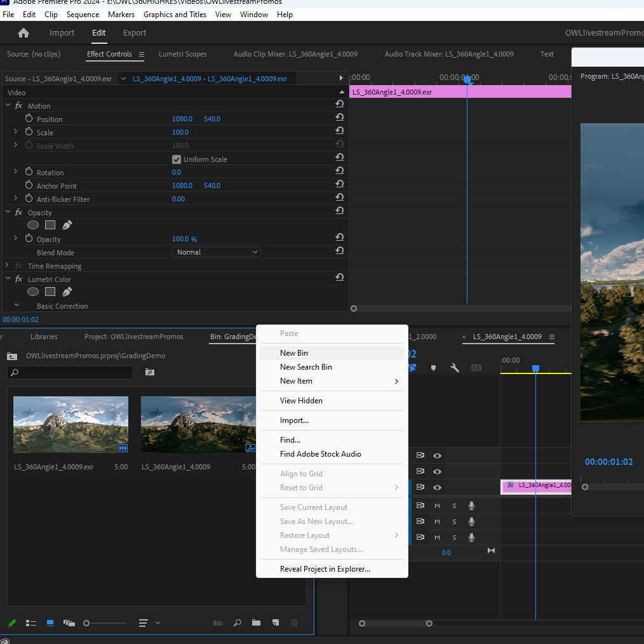Uncheck the Uniform Scale checkbox
This screenshot has height=644, width=644.
point(177,159)
